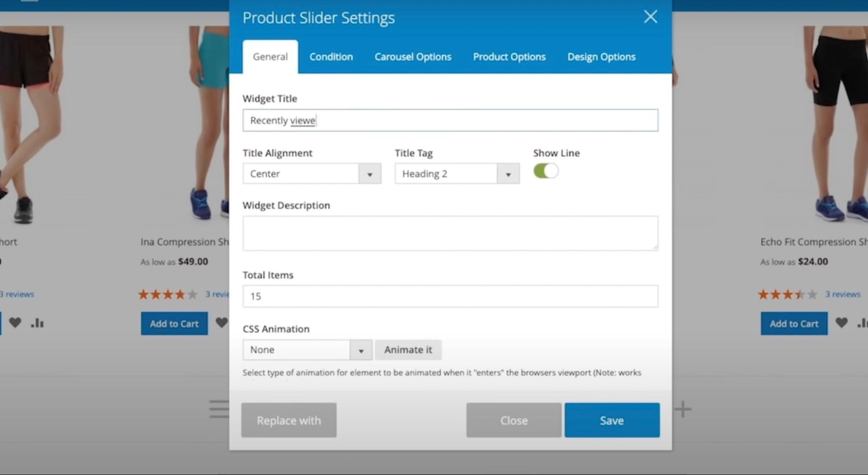Screen dimensions: 868x475
Task: Click the compare chart icon on leftmost product
Action: tap(37, 323)
